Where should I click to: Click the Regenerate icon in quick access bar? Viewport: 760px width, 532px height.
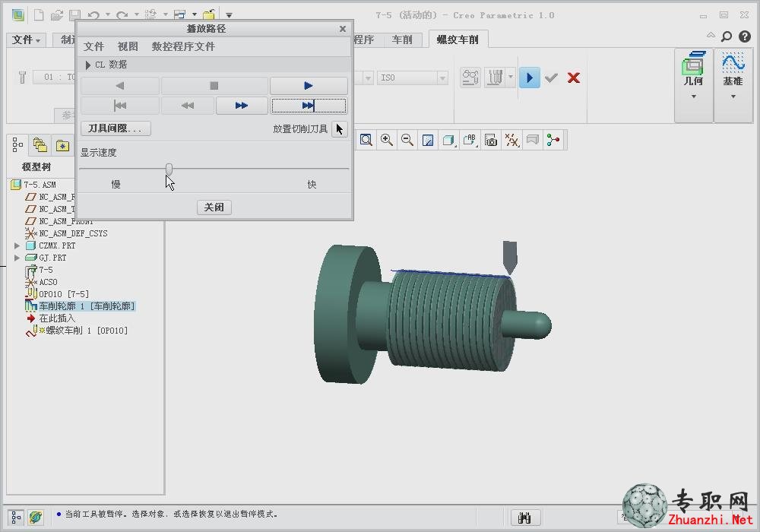point(150,15)
